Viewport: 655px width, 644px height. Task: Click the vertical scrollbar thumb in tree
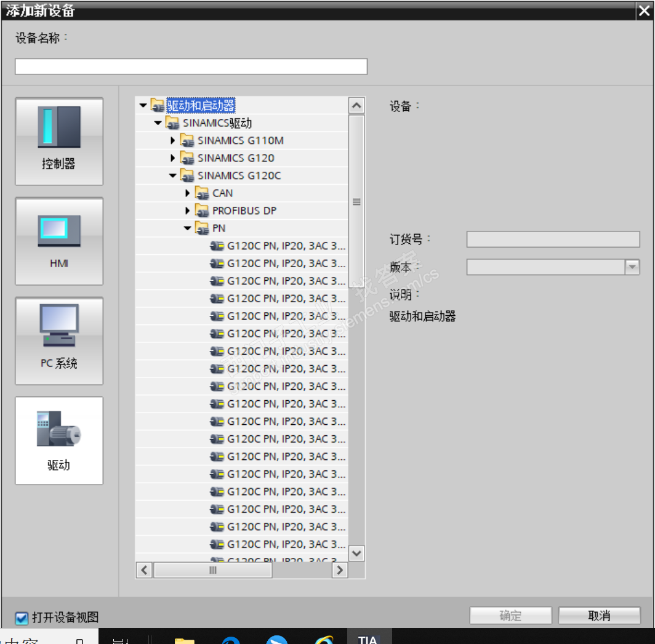[356, 202]
